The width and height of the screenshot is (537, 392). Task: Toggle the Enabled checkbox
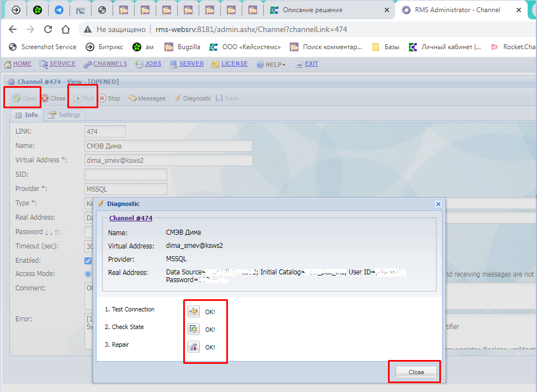[x=88, y=261]
